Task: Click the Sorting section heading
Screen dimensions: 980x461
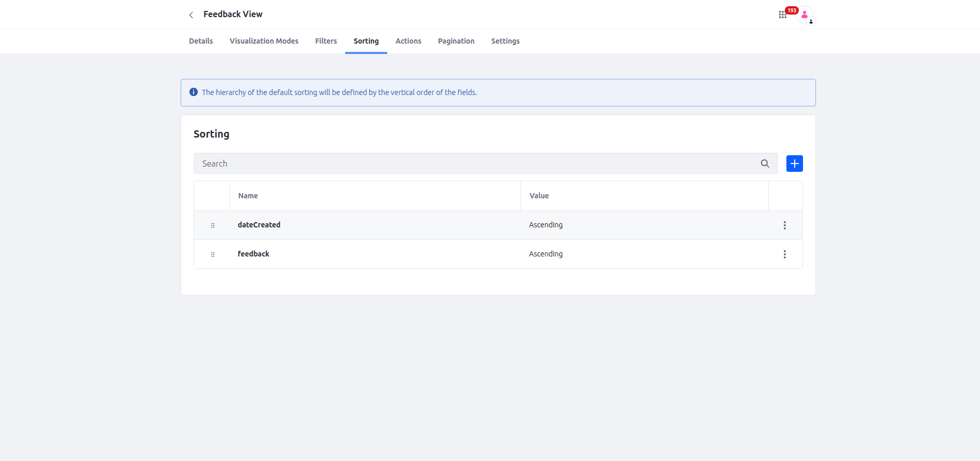Action: [x=211, y=134]
